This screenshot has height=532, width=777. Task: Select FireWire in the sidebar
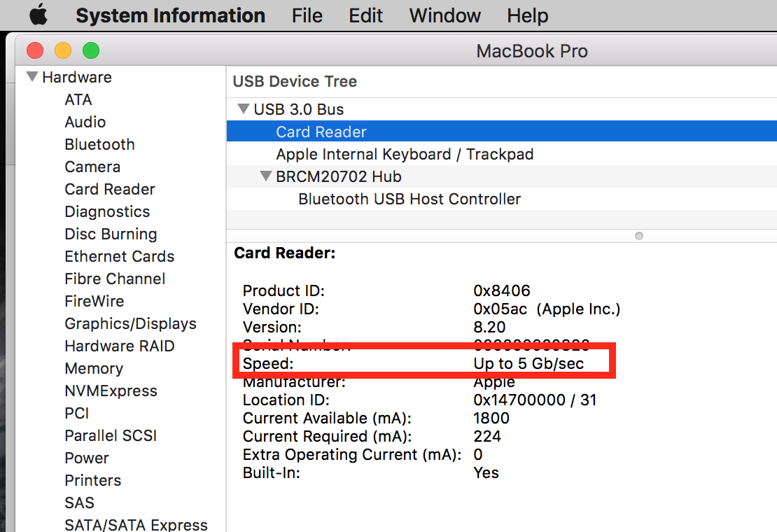click(x=94, y=301)
